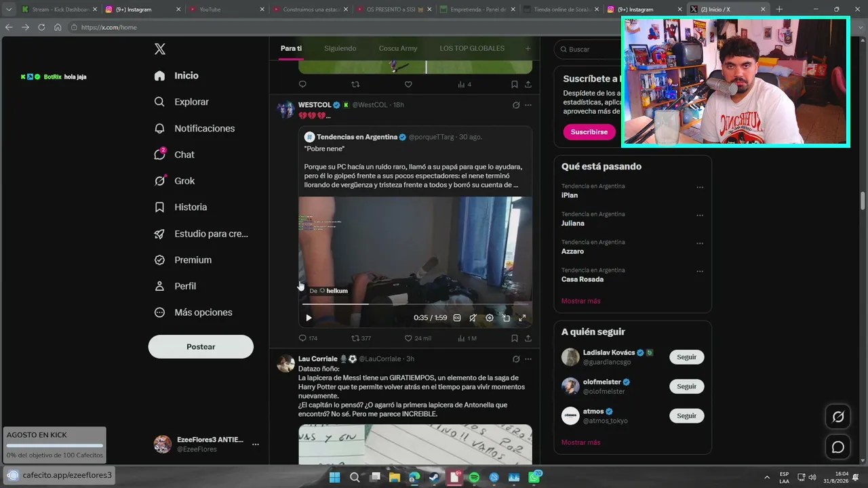Open WESTCOL profile avatar

pyautogui.click(x=286, y=109)
